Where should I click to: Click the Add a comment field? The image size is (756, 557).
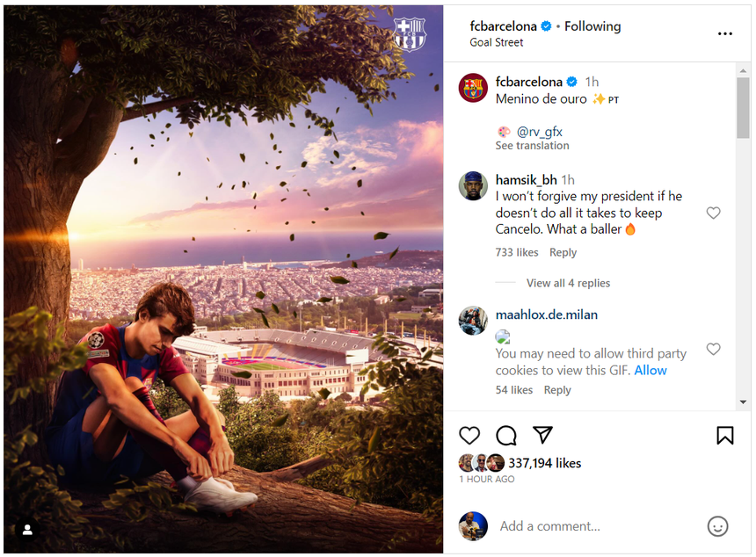[598, 526]
